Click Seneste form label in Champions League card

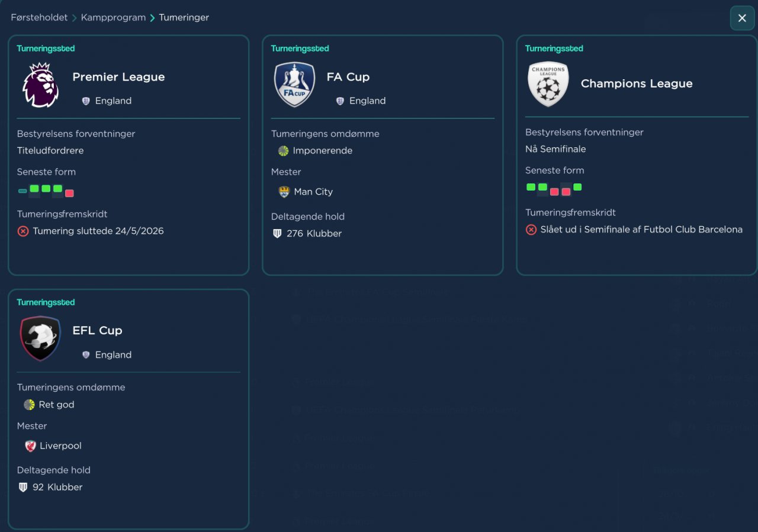(x=554, y=170)
